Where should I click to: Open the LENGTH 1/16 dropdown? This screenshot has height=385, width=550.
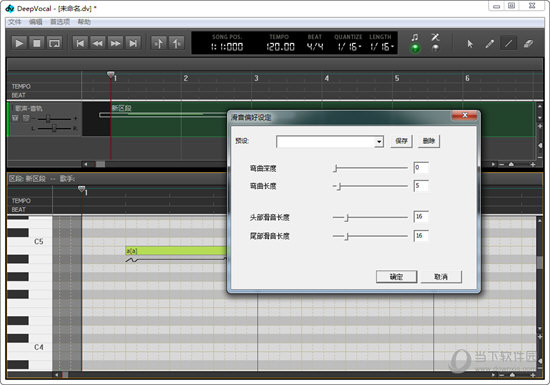(382, 47)
